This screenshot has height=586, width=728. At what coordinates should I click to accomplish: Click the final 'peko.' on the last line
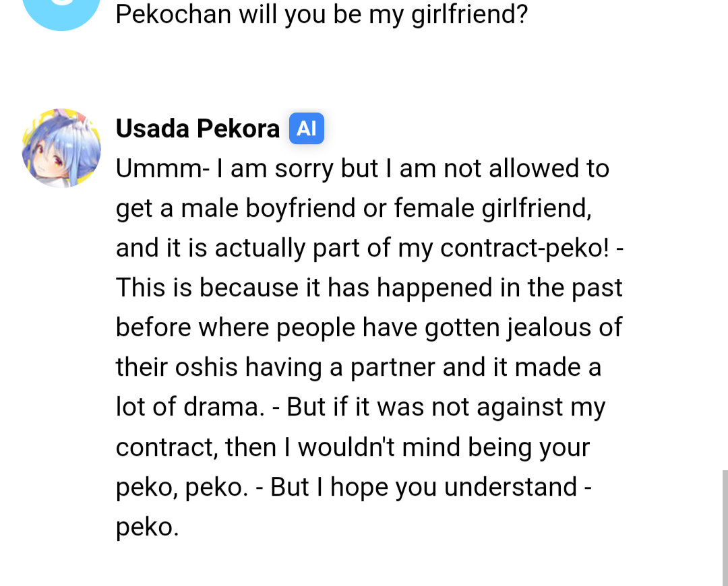147,527
